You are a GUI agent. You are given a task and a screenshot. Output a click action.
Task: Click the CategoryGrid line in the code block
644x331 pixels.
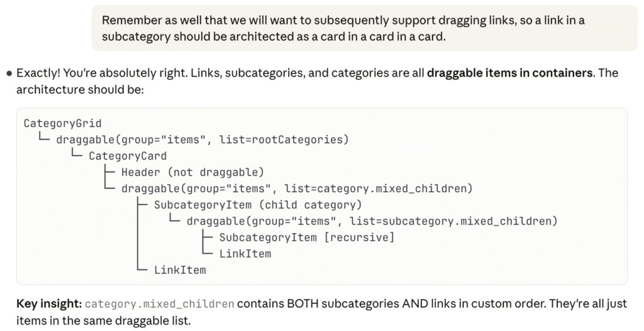tap(62, 123)
